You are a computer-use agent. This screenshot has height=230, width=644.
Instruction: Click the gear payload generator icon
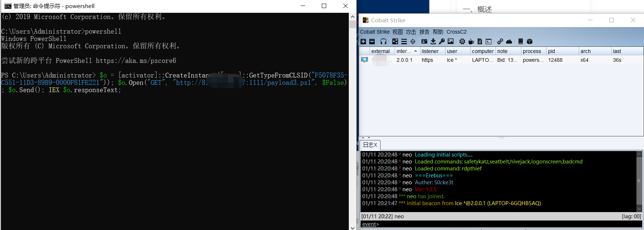(462, 42)
